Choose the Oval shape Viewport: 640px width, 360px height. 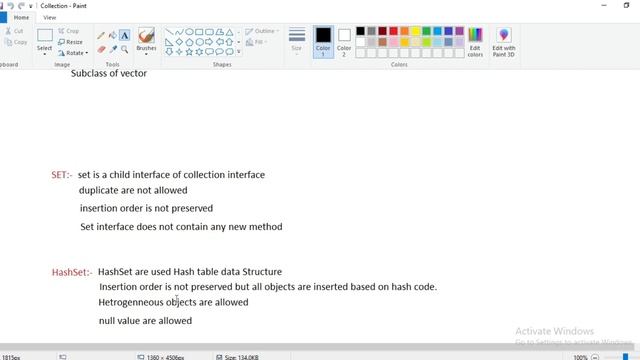[x=189, y=32]
